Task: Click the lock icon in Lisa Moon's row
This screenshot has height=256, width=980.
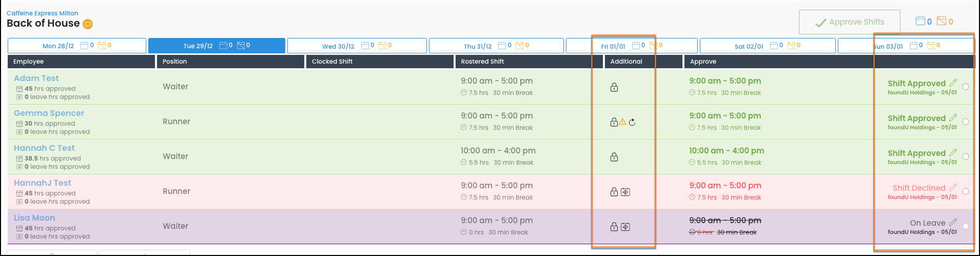Action: pyautogui.click(x=614, y=227)
